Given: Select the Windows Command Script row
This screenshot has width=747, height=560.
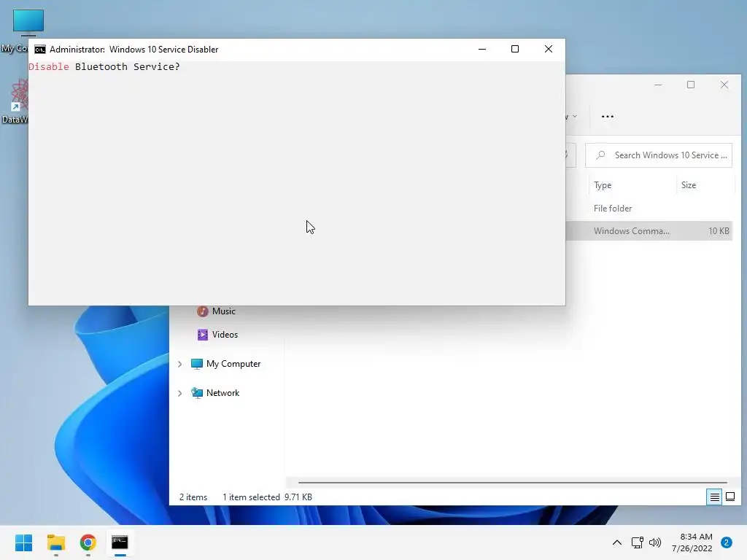Looking at the screenshot, I should 649,231.
